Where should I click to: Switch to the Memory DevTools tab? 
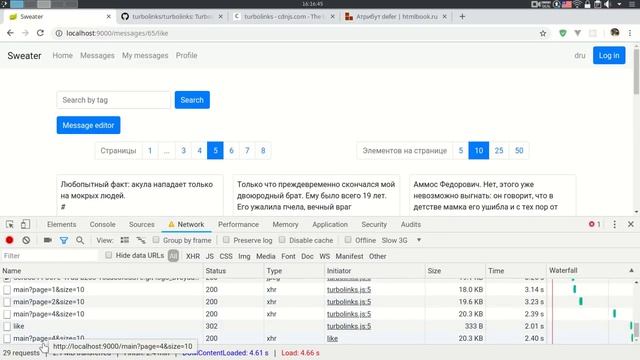285,224
